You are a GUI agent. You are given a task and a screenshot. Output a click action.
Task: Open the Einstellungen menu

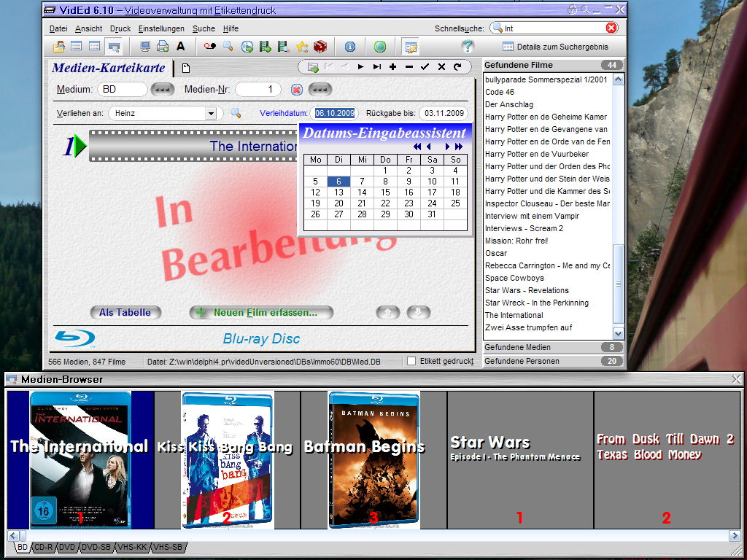161,28
